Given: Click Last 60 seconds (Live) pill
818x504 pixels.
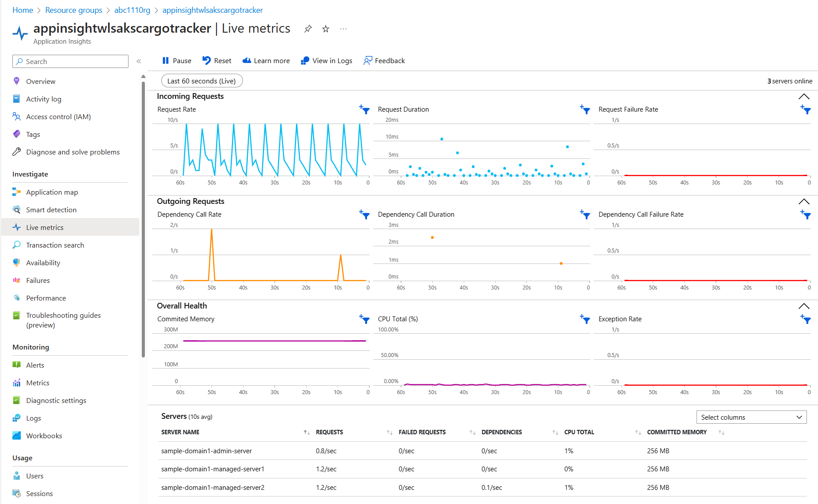Looking at the screenshot, I should point(202,81).
